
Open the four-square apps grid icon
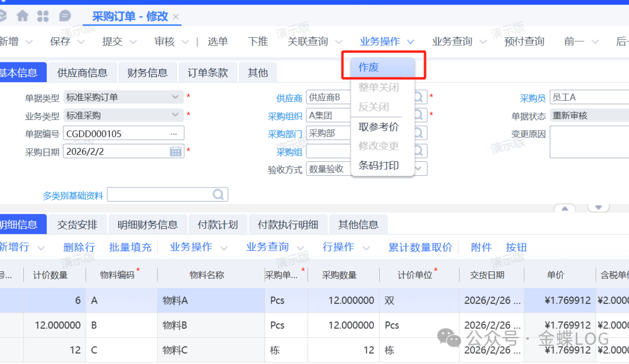43,16
